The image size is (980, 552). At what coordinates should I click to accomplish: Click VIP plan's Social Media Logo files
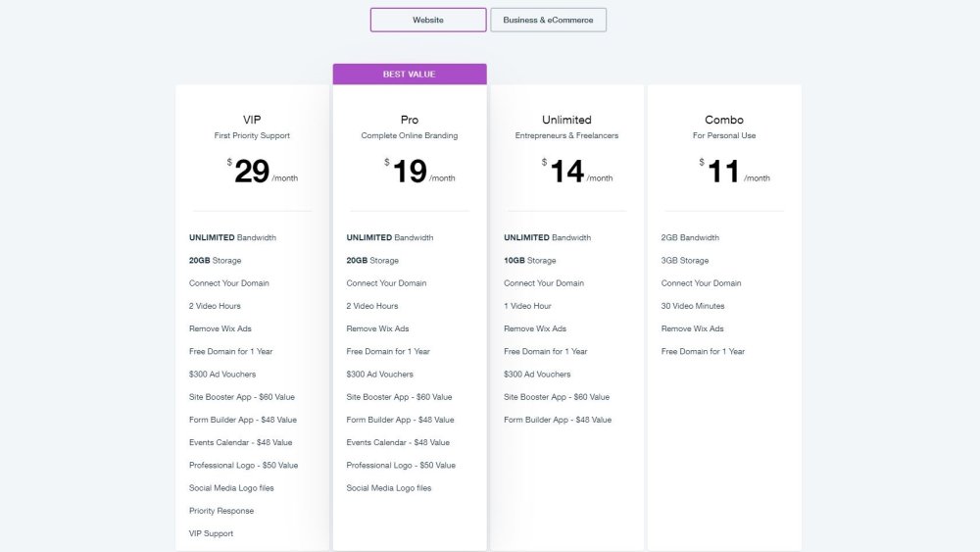tap(231, 488)
